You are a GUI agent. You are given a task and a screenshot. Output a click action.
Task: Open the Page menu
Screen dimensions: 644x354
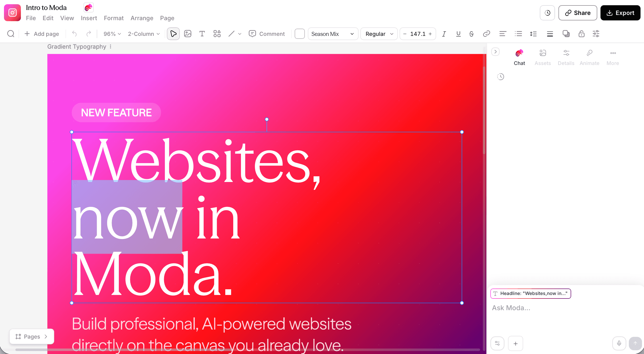click(x=167, y=18)
